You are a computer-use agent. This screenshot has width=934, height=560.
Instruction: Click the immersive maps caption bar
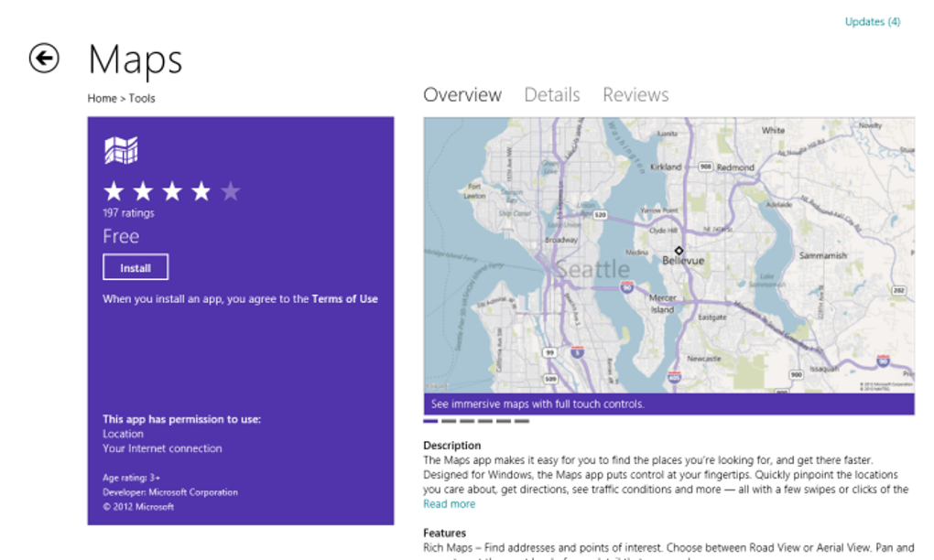tap(669, 404)
